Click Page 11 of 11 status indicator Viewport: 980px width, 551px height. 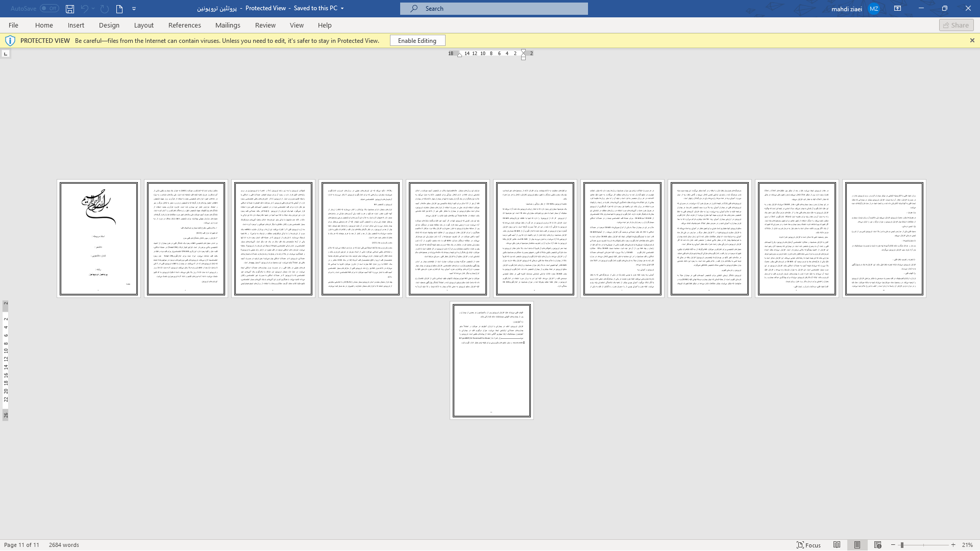pyautogui.click(x=21, y=545)
